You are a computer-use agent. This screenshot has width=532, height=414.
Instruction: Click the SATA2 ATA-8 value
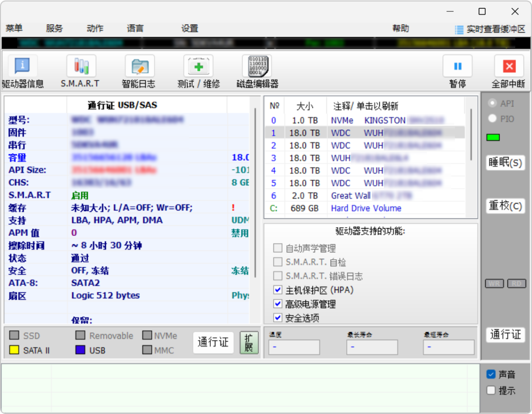86,283
